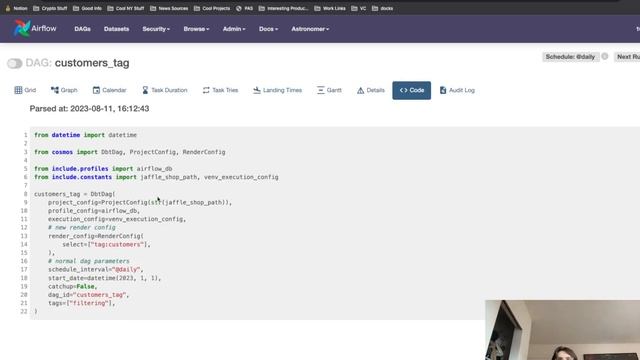640x360 pixels.
Task: Open the News Sources bookmark folder
Action: click(x=169, y=8)
